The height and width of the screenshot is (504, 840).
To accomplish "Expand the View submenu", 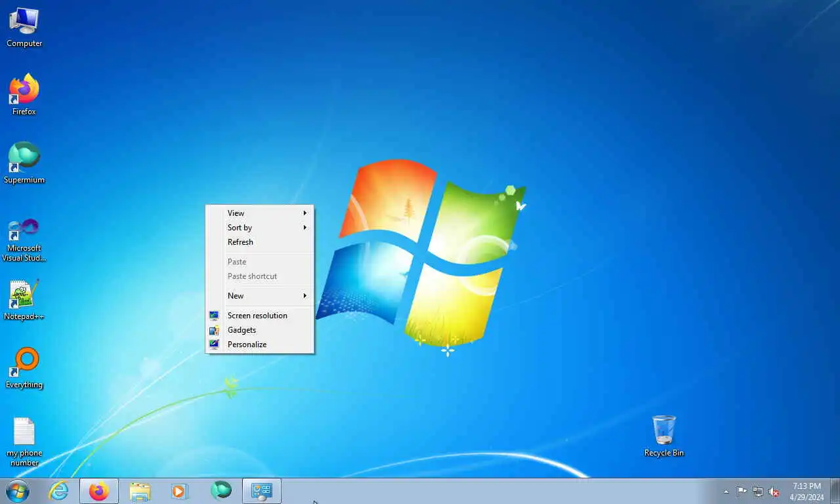I will coord(260,213).
